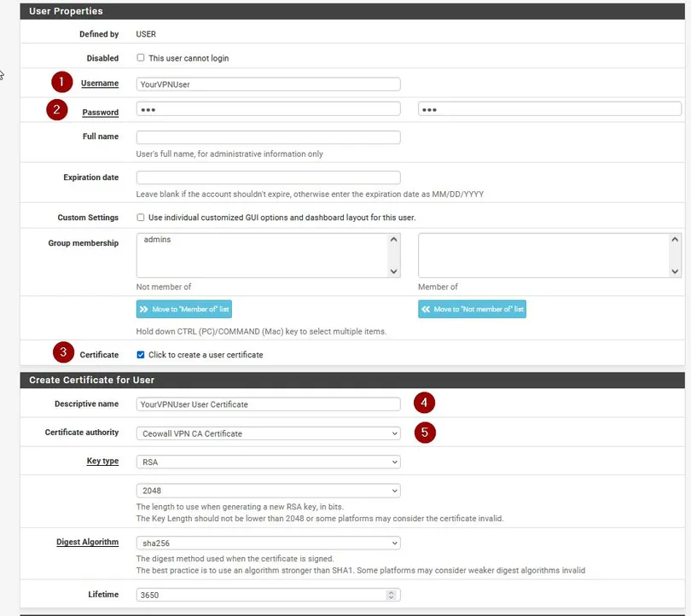Expand the Digest Algorithm sha256 dropdown
Viewport: 691px width, 616px height.
(x=268, y=543)
